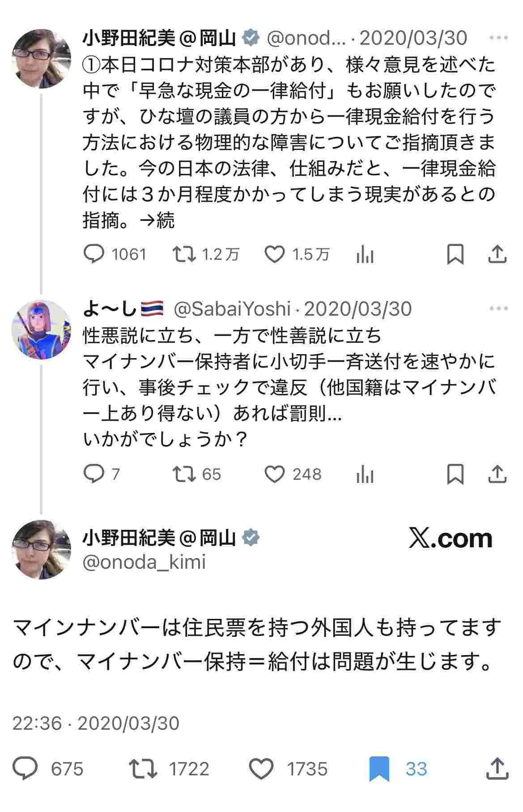Open the @onoda_kimi handle in main tweet
Image resolution: width=523 pixels, height=812 pixels.
pos(144,562)
